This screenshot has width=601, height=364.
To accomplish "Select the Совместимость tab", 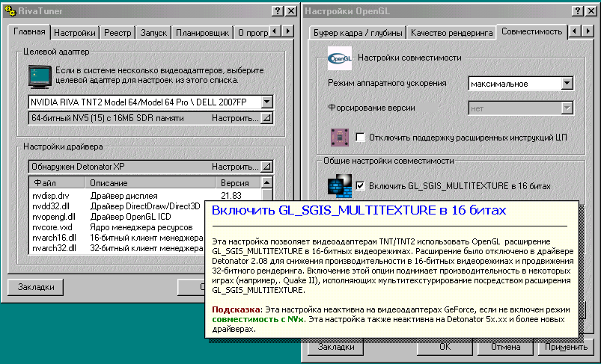I will pyautogui.click(x=531, y=31).
